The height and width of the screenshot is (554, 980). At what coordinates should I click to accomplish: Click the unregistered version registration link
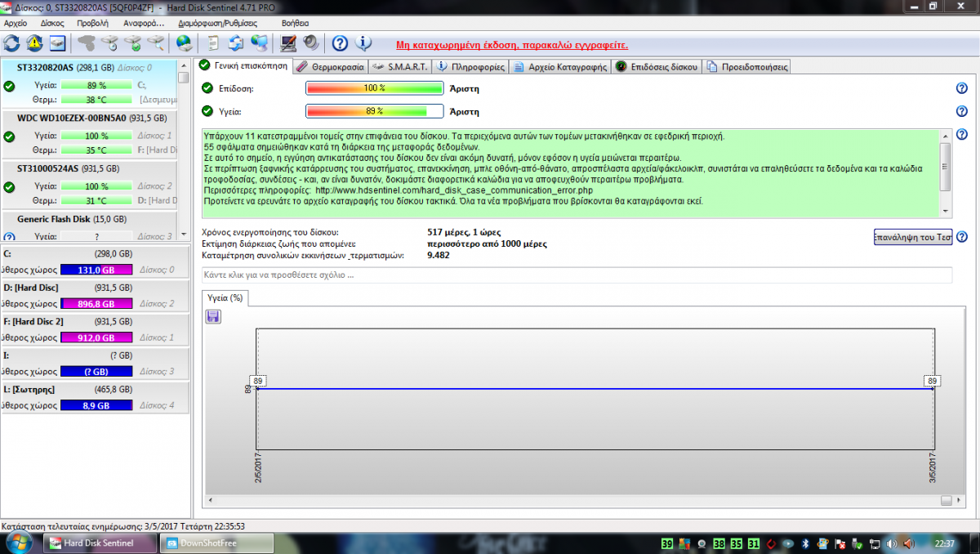coord(512,45)
